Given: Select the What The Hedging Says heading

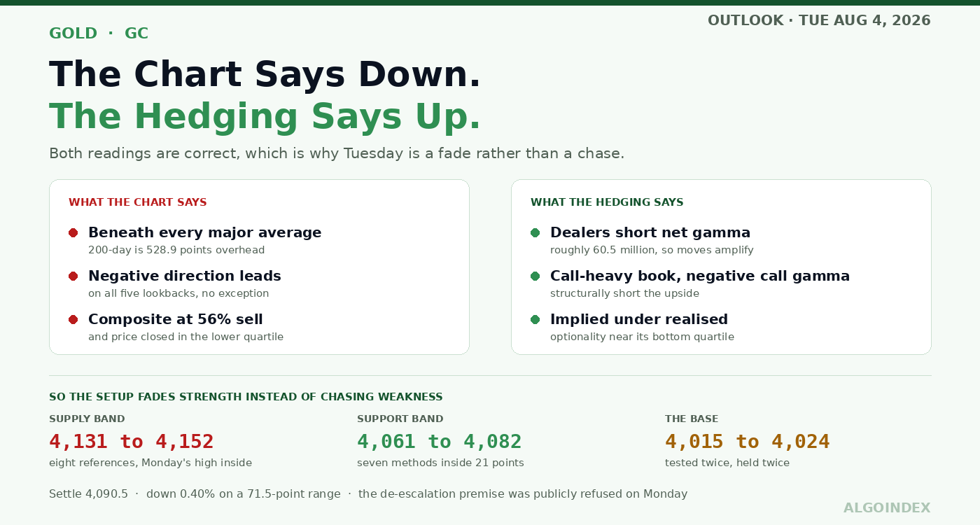Looking at the screenshot, I should tap(607, 202).
